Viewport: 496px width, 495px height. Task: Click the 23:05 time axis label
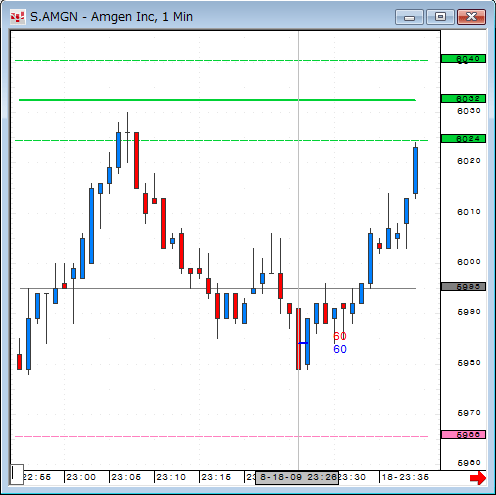click(126, 477)
